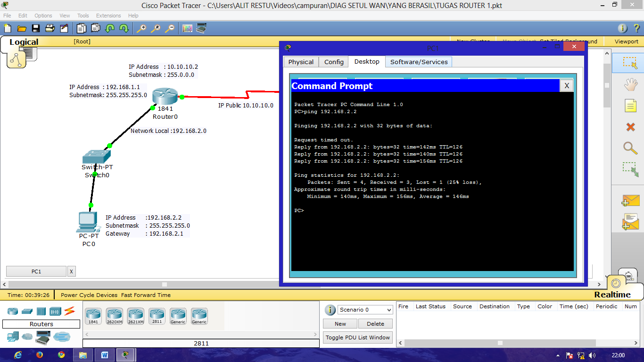The height and width of the screenshot is (362, 644).
Task: Open the File menu
Action: [7, 16]
